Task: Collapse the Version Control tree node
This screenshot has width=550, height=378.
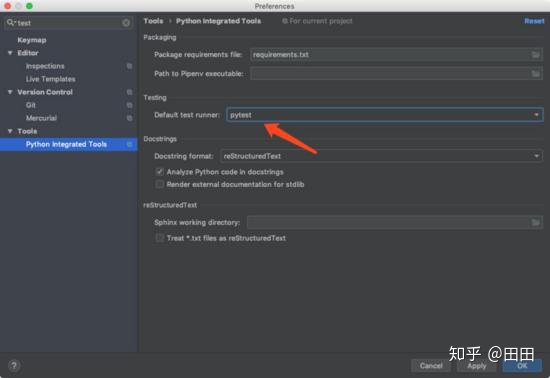Action: (10, 92)
